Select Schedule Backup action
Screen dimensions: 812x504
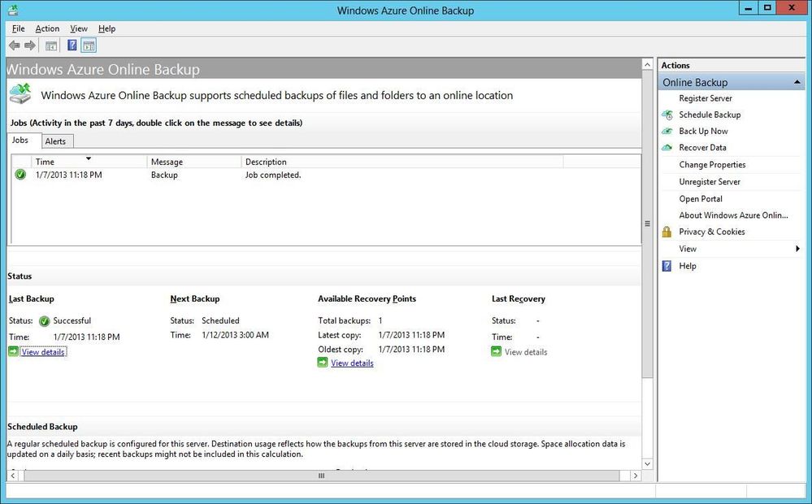(x=710, y=115)
